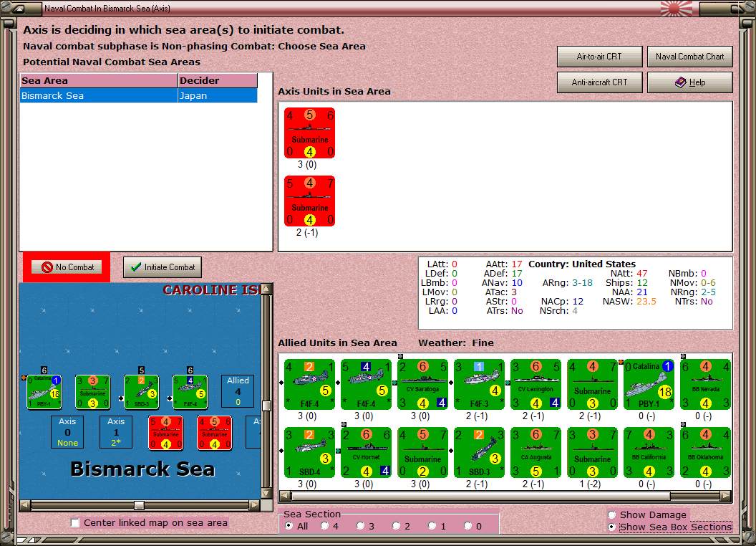Select sea section 0 radio button
This screenshot has height=546, width=756.
click(x=467, y=526)
